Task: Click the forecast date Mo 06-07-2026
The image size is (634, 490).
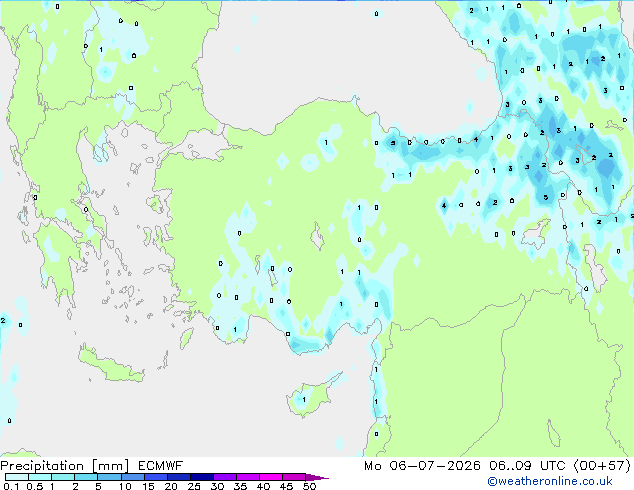Action: (x=422, y=466)
